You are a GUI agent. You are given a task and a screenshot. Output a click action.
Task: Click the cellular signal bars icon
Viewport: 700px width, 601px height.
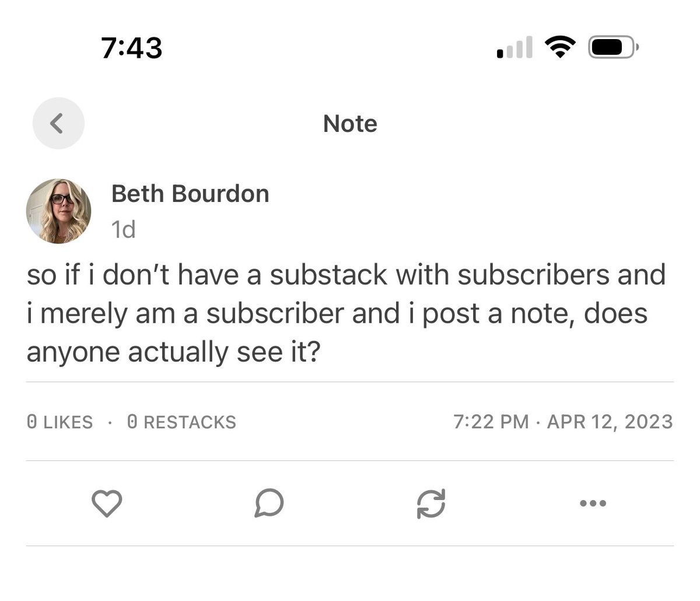(x=514, y=48)
